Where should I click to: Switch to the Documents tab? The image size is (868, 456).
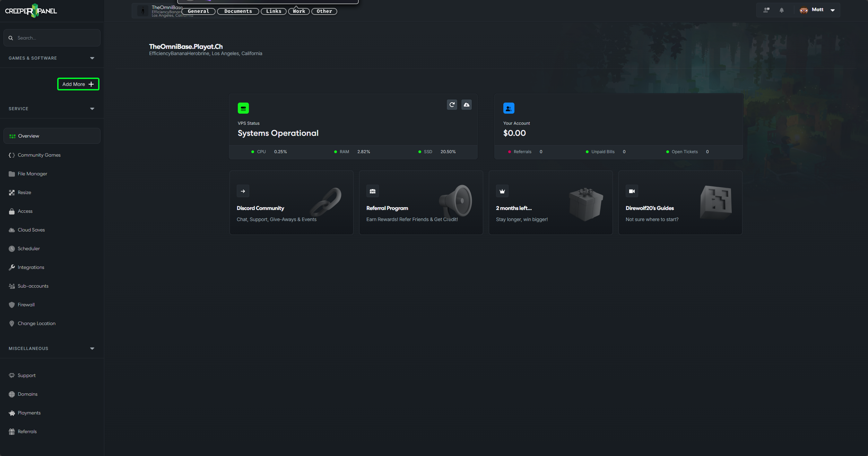click(x=238, y=11)
